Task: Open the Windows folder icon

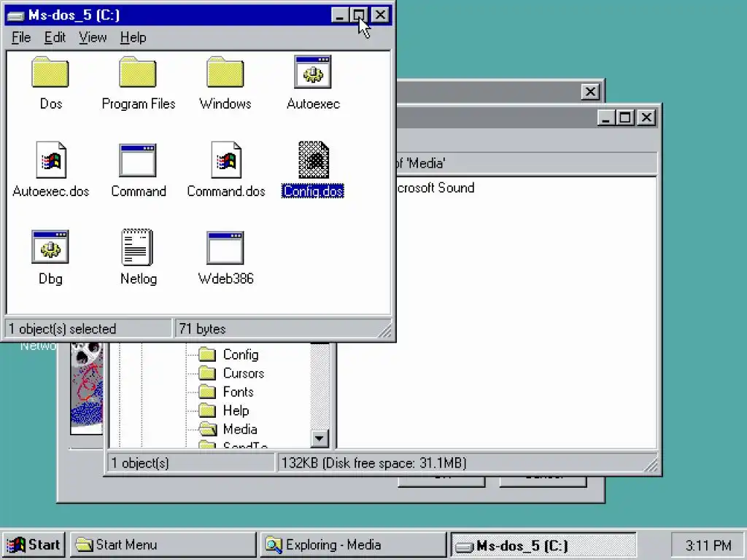Action: (x=225, y=72)
